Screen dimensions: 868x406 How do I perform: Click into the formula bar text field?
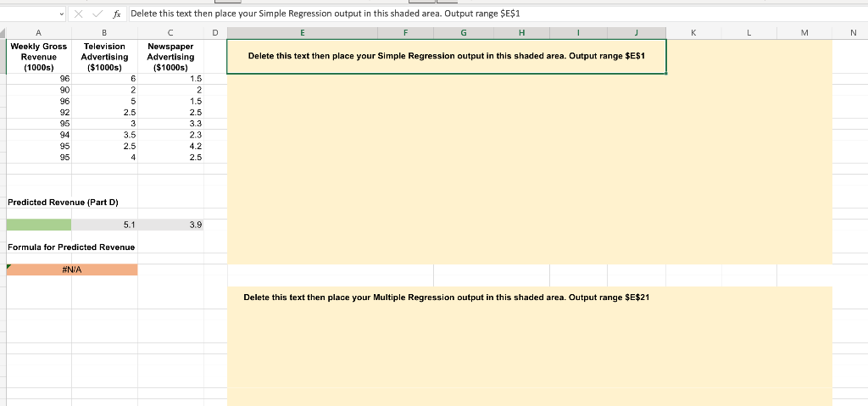tap(497, 14)
